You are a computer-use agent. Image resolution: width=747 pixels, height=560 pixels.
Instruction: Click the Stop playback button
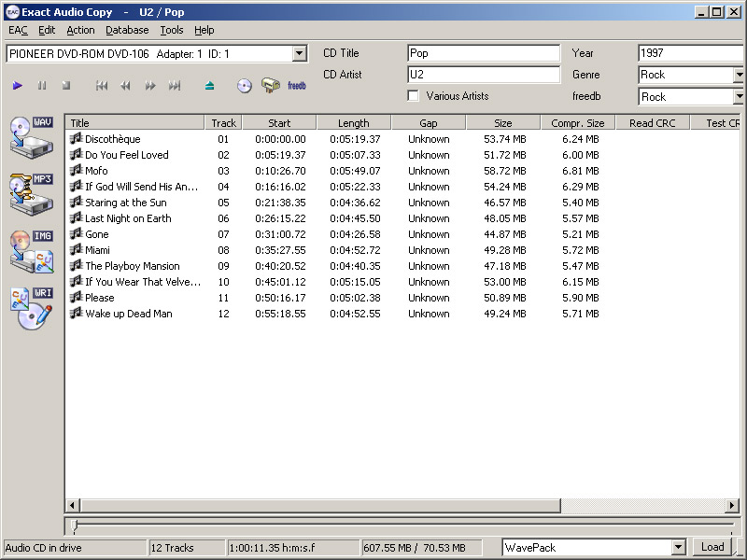click(x=66, y=86)
